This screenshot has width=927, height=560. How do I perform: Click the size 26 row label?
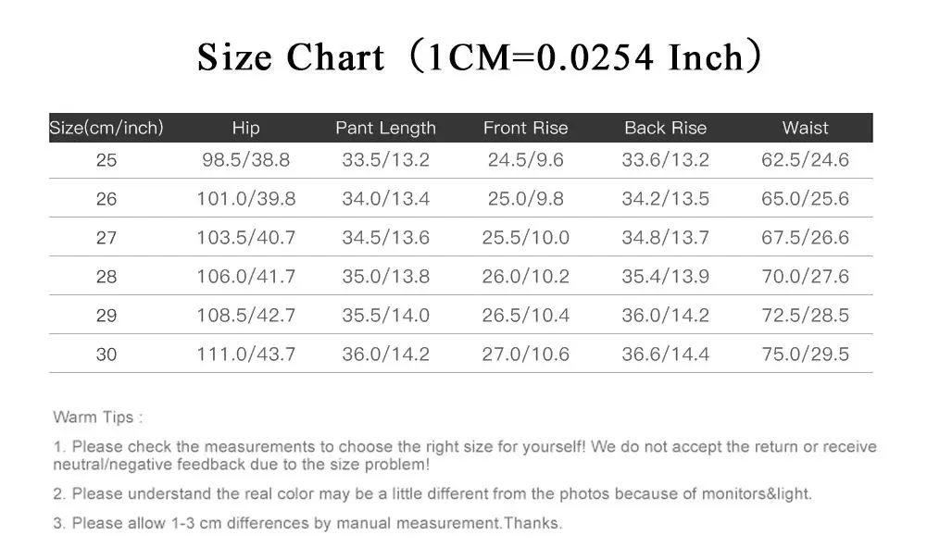(x=106, y=198)
